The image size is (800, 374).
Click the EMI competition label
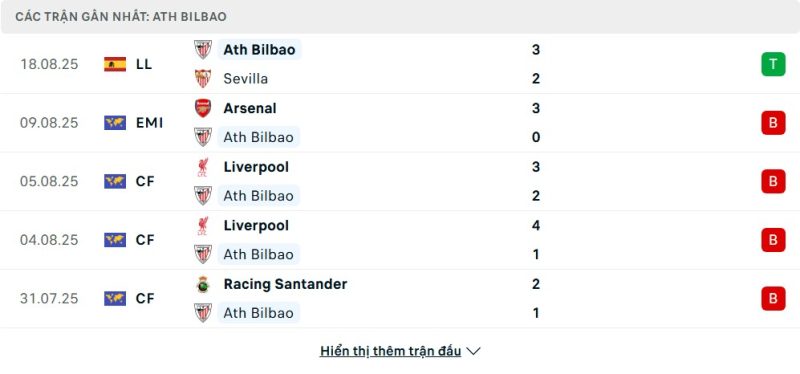coord(149,123)
